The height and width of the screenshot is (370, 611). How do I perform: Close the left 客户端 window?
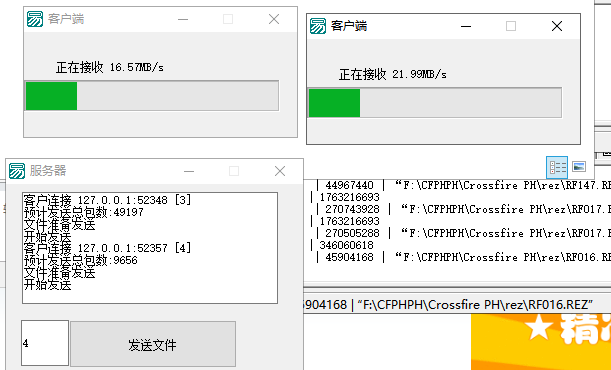[x=274, y=19]
